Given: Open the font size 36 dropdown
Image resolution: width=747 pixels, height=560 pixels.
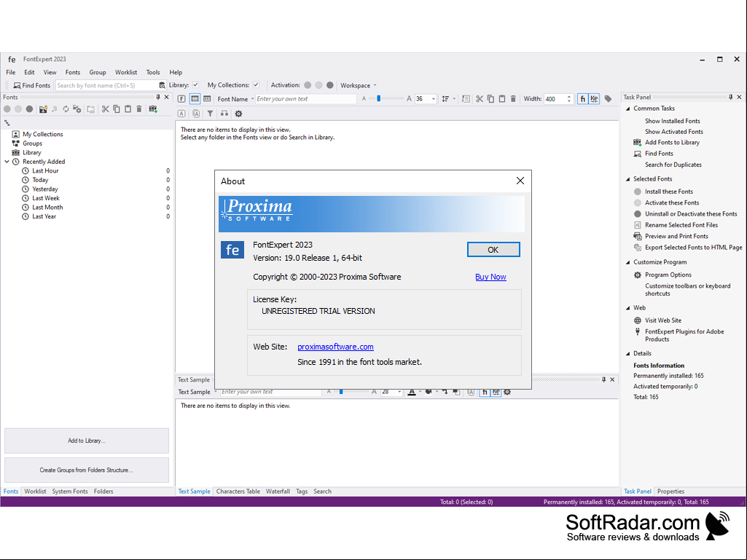Looking at the screenshot, I should (x=434, y=99).
